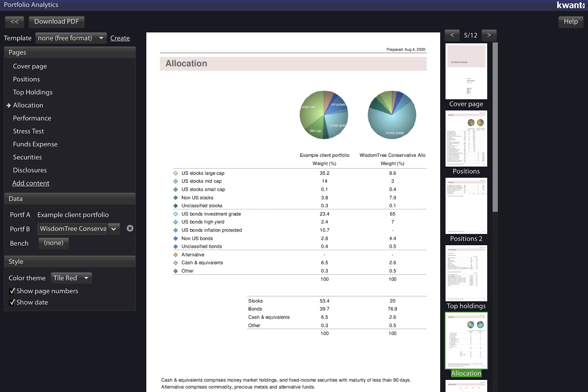Click the thumbnail panel scrollbar

pos(495,127)
